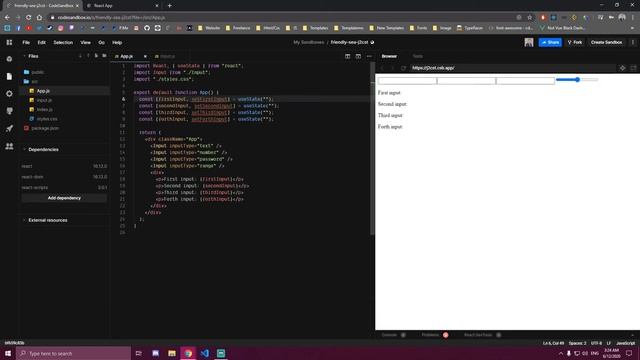Viewport: 640px width, 360px height.
Task: Click the Add dependency button
Action: tap(64, 198)
